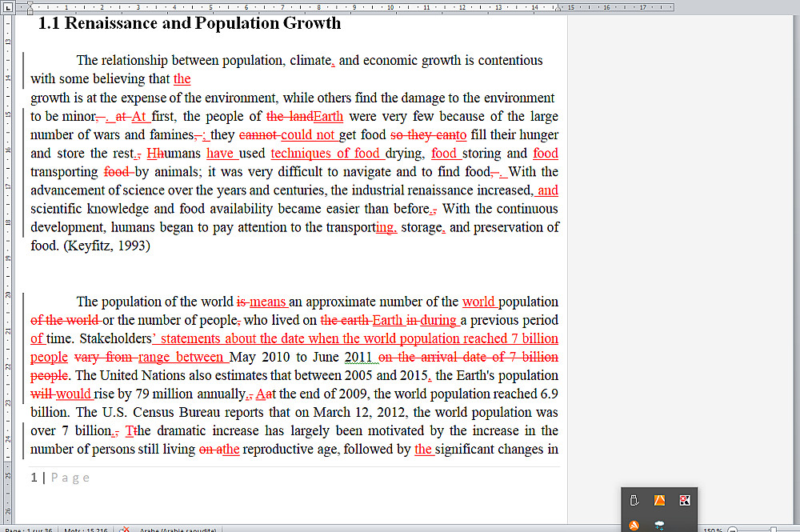
Task: Click the tray icon with red X badge
Action: [685, 500]
